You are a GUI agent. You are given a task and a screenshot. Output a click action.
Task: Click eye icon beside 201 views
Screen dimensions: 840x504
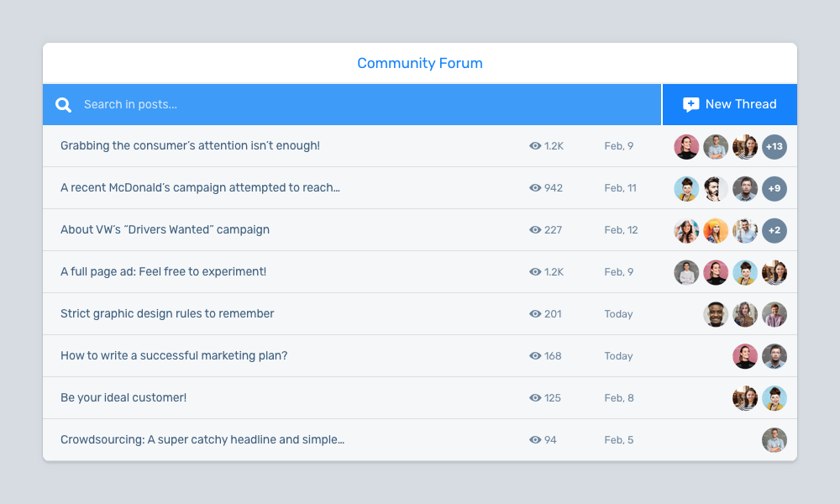pyautogui.click(x=535, y=314)
